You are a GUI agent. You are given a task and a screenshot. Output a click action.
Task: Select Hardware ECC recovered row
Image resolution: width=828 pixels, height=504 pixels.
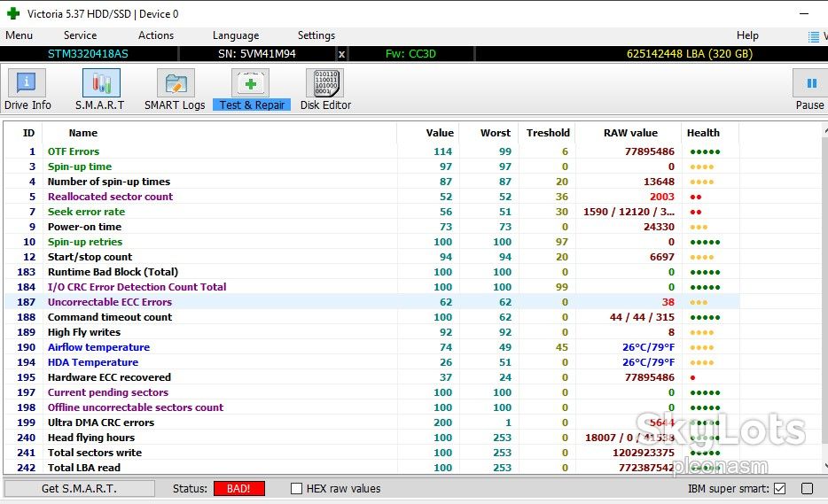tap(371, 377)
